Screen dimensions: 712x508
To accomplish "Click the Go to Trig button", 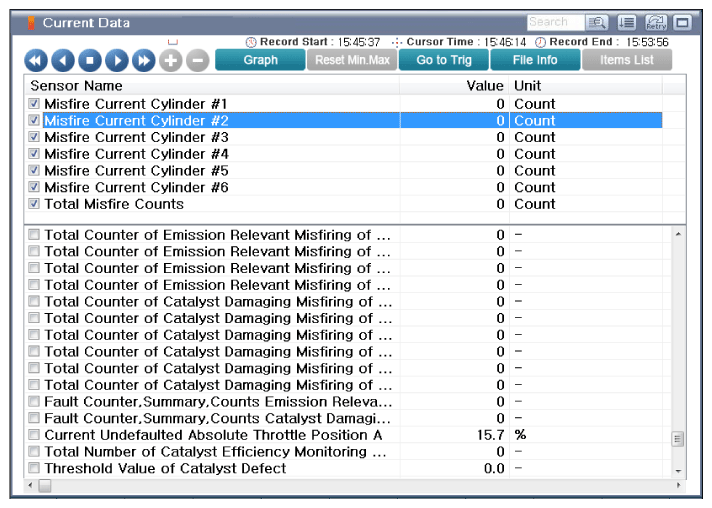I will [x=444, y=60].
